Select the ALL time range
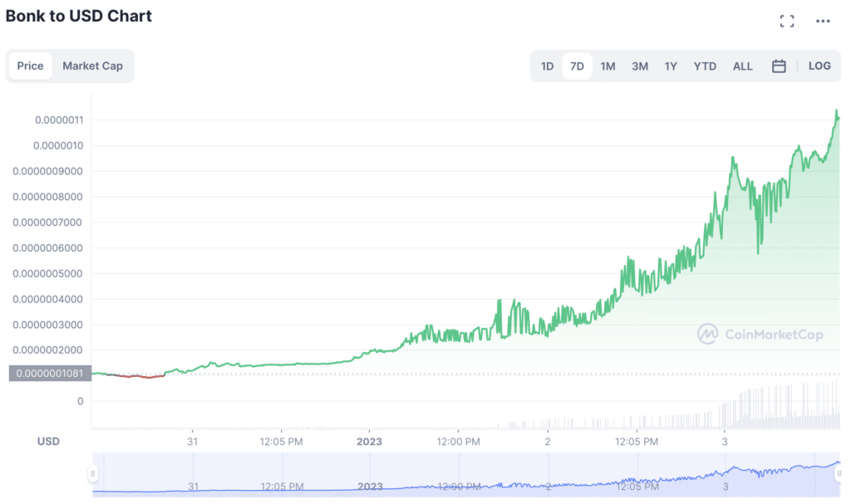 tap(742, 66)
